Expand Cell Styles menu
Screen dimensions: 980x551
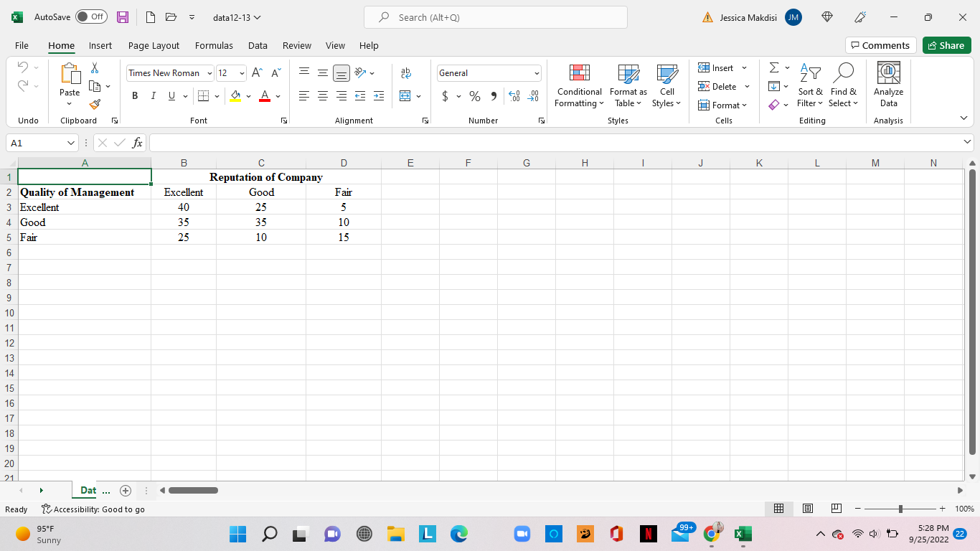tap(667, 85)
